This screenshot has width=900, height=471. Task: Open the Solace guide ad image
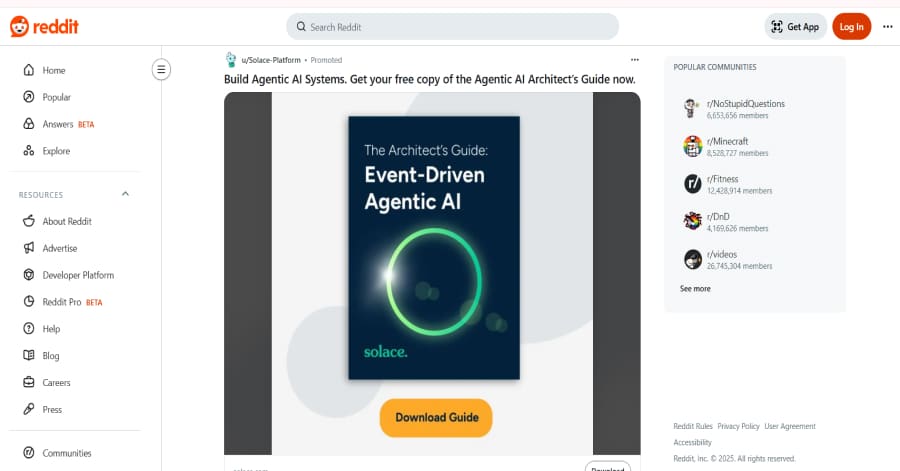tap(433, 248)
